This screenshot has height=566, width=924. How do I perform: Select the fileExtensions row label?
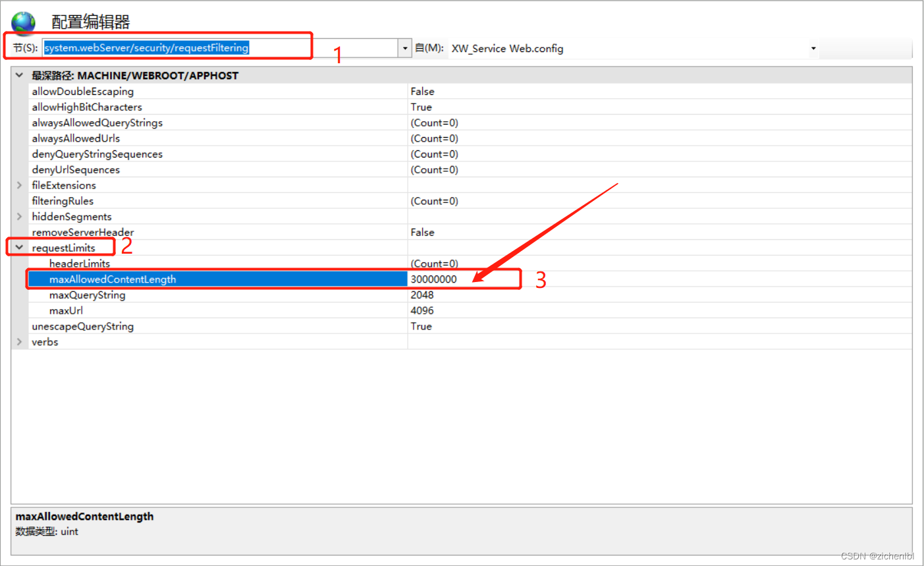(64, 185)
